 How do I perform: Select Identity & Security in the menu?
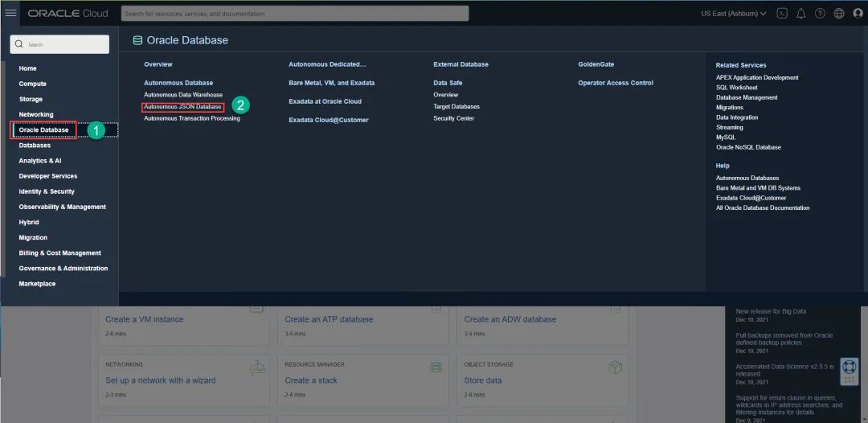47,191
